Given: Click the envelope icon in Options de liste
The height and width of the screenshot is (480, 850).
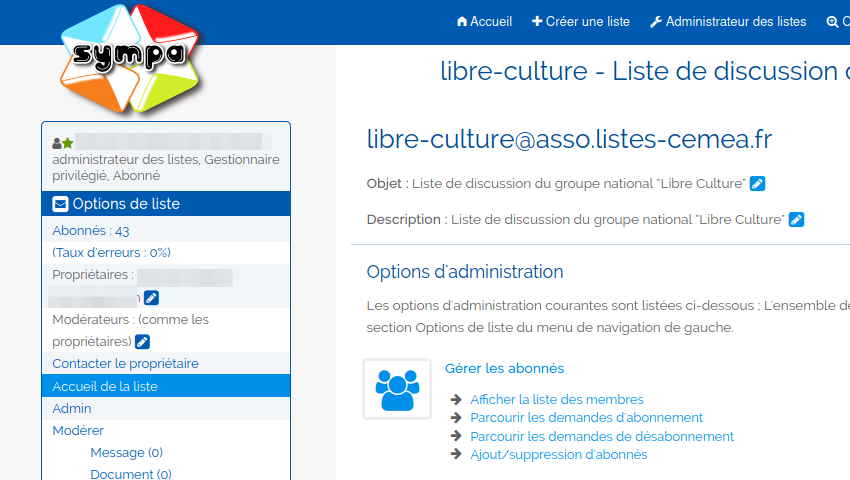Looking at the screenshot, I should click(60, 204).
